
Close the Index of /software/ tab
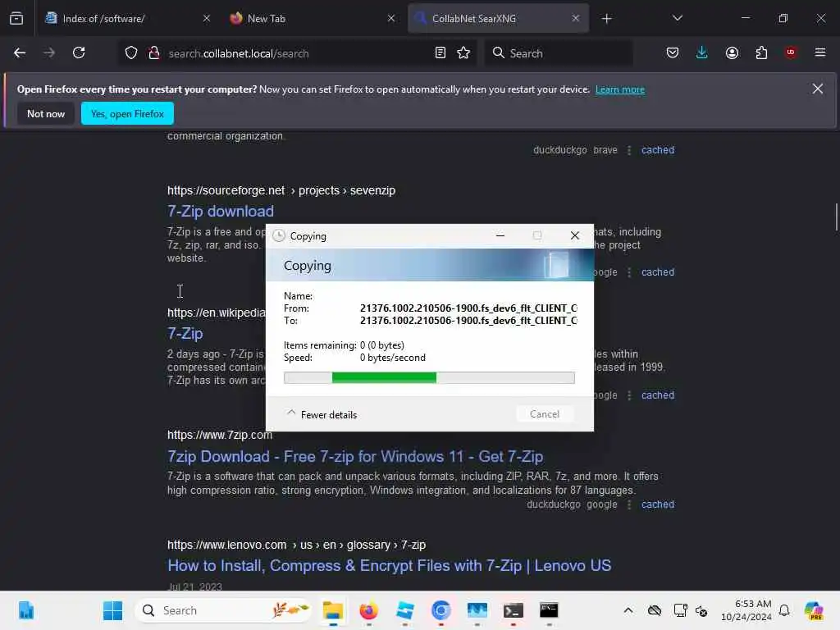(207, 19)
